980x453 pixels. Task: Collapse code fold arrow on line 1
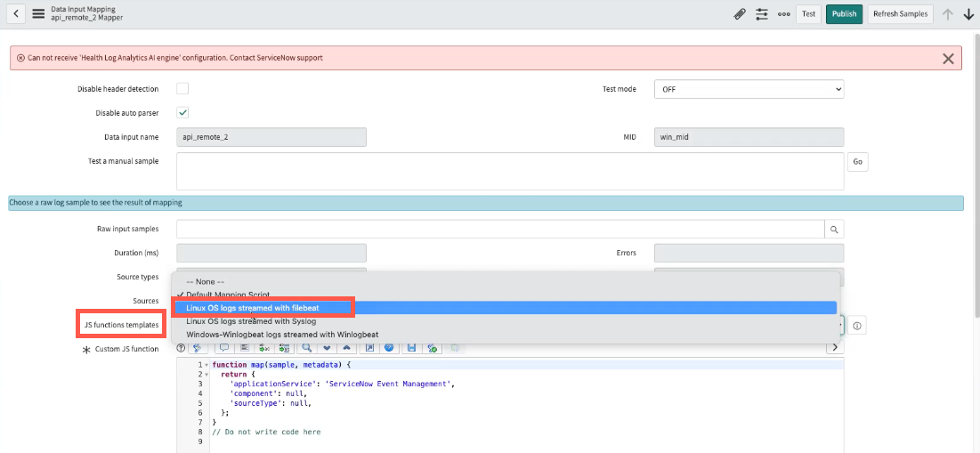tap(207, 365)
